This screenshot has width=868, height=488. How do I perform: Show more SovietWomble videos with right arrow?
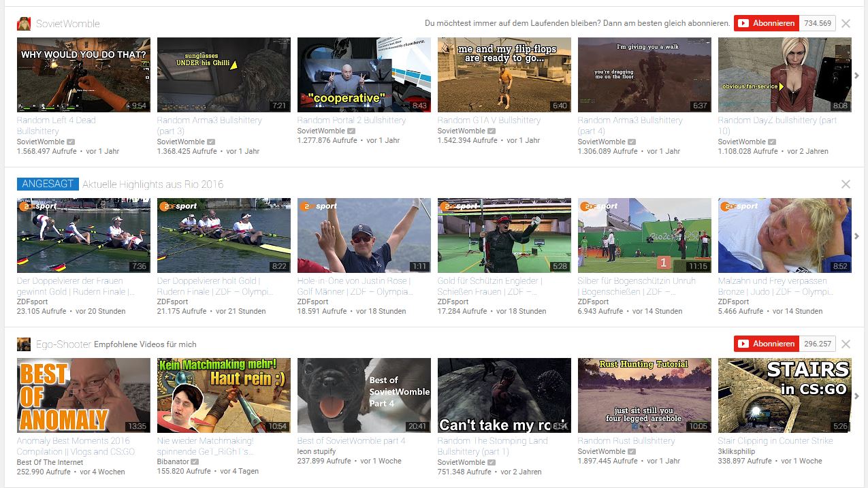pos(857,76)
